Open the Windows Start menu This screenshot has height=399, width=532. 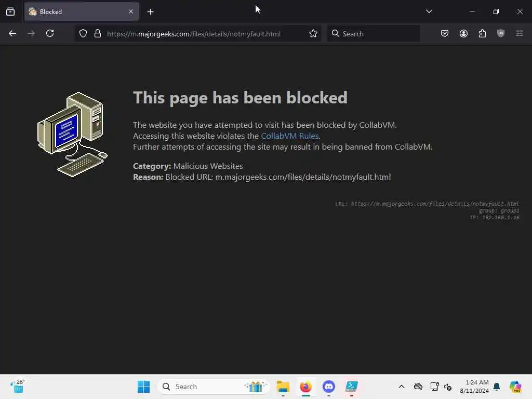[x=143, y=387]
